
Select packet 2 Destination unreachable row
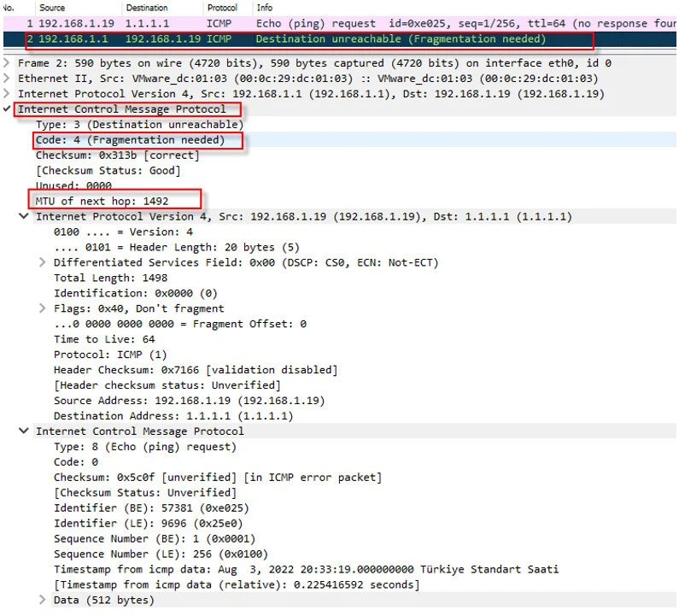342,39
